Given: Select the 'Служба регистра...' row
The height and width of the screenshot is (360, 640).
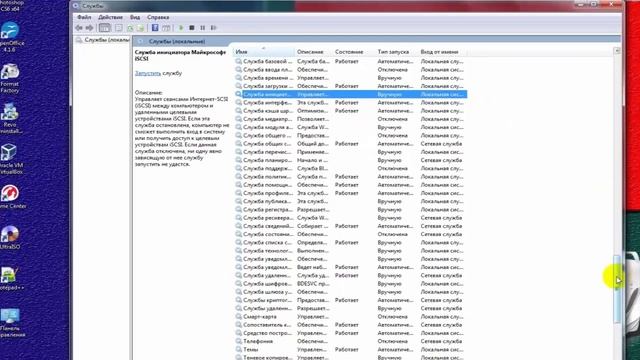Looking at the screenshot, I should tap(350, 209).
